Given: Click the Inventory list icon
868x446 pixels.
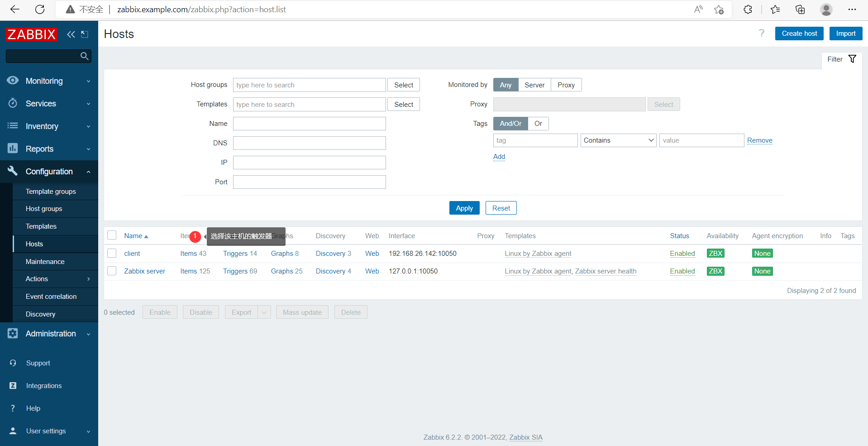Looking at the screenshot, I should tap(13, 126).
